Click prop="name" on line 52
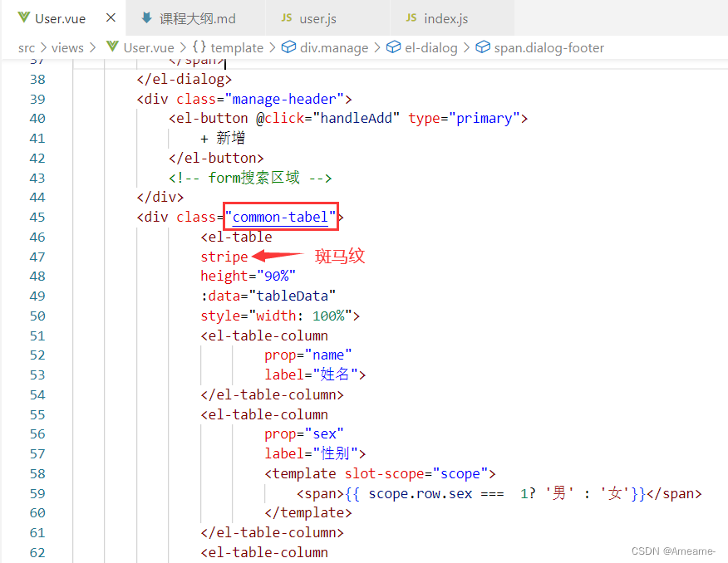The height and width of the screenshot is (563, 728). click(308, 355)
